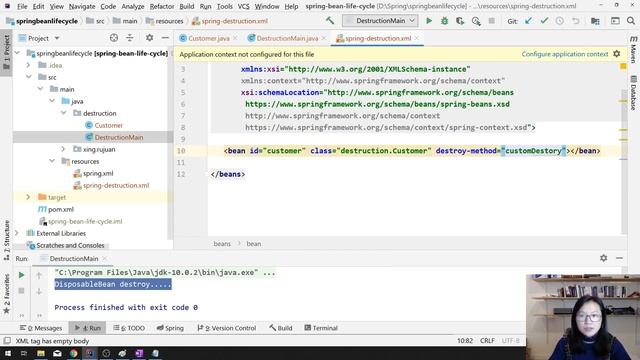Run with coverage icon in toolbar
Viewport: 640px width, 360px height.
[460, 21]
